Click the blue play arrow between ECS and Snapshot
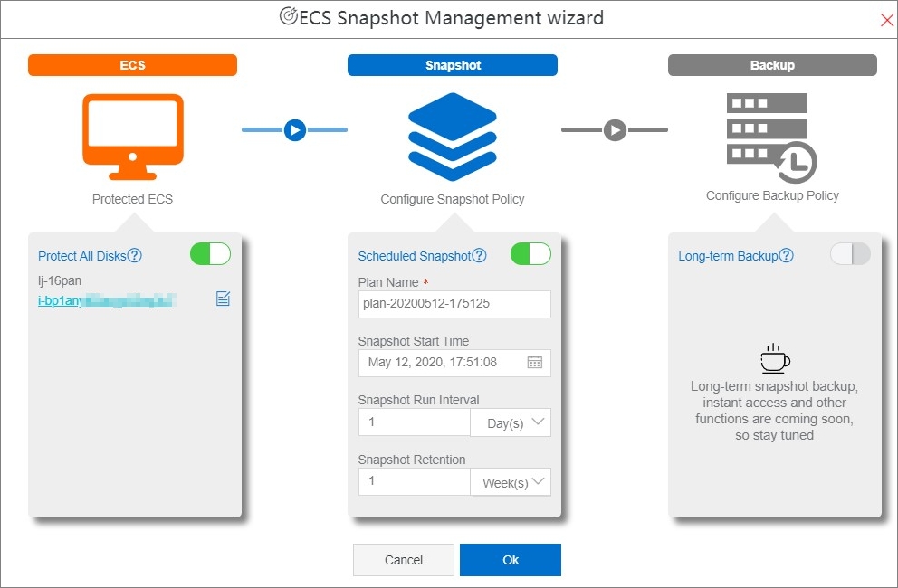Image resolution: width=898 pixels, height=588 pixels. (x=295, y=130)
